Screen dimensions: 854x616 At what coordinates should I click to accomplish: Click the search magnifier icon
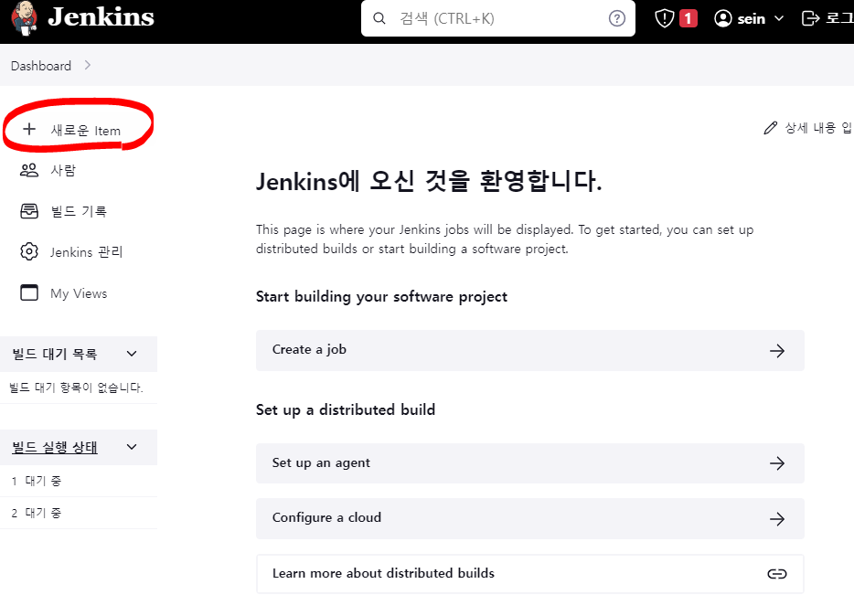[x=379, y=18]
